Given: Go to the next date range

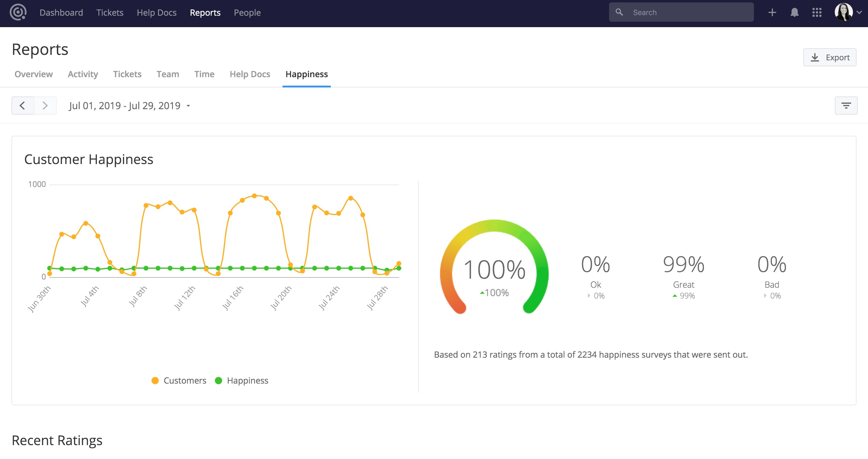Looking at the screenshot, I should coord(45,106).
